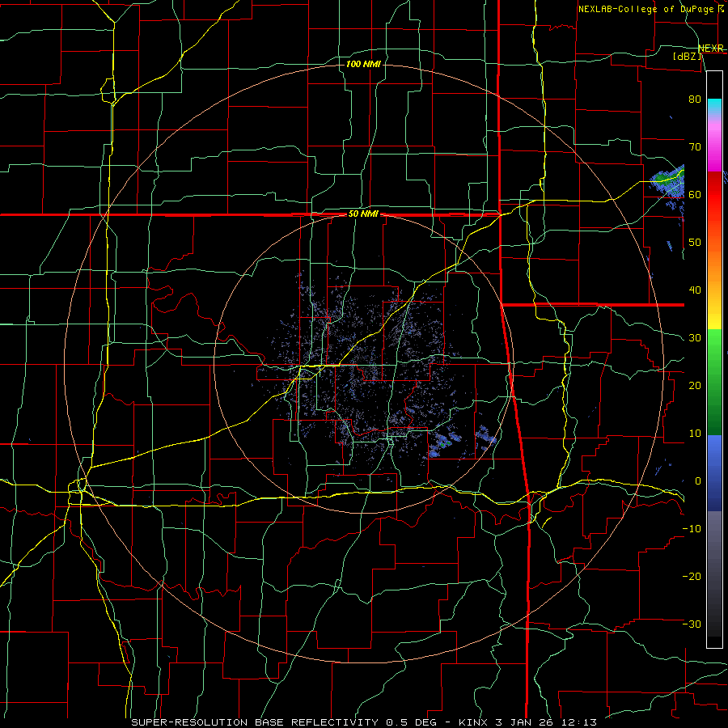This screenshot has width=728, height=728.
Task: Select the 60 dBZ scale label
Action: point(695,194)
